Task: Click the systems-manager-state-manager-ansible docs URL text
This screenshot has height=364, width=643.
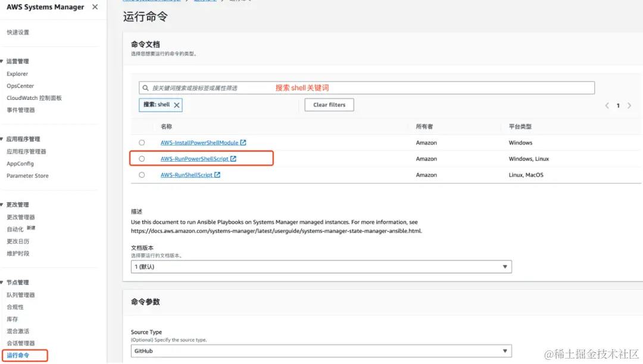Action: coord(276,231)
